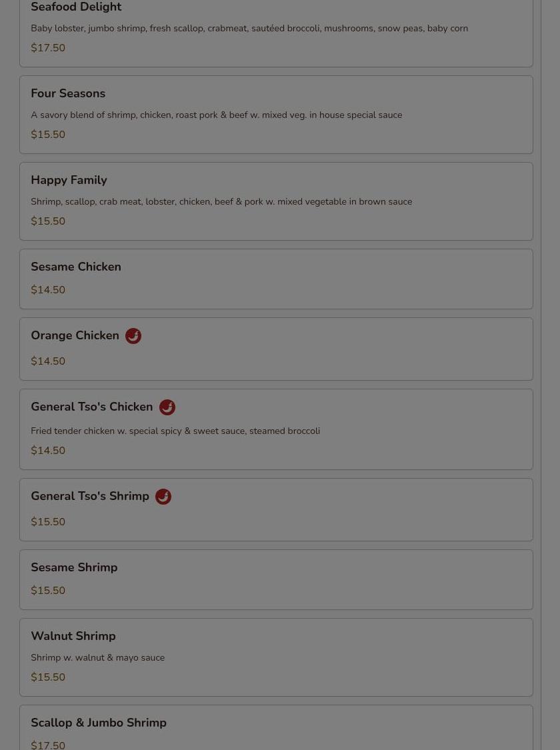Open the Sesame Chicken item

tap(76, 267)
